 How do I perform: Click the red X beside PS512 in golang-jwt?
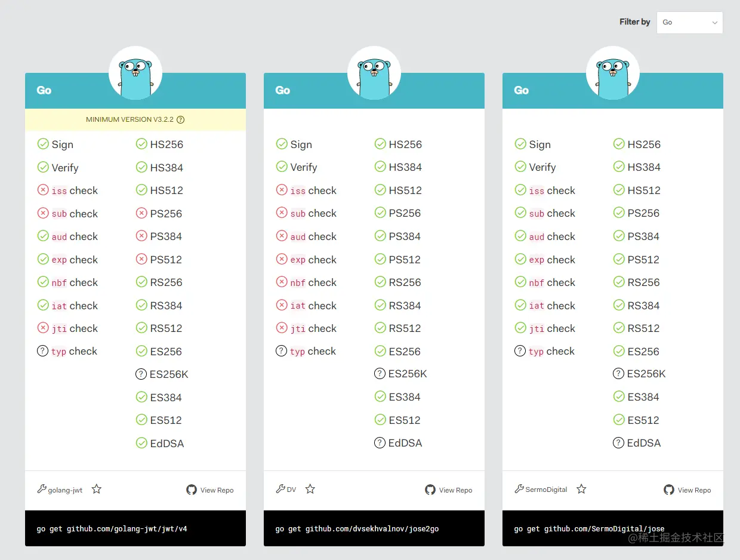[141, 259]
